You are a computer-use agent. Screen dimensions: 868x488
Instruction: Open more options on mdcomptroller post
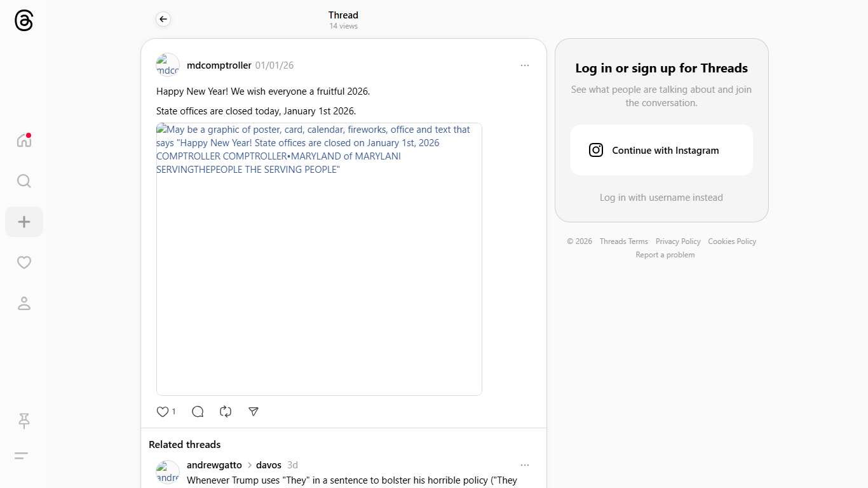(524, 65)
